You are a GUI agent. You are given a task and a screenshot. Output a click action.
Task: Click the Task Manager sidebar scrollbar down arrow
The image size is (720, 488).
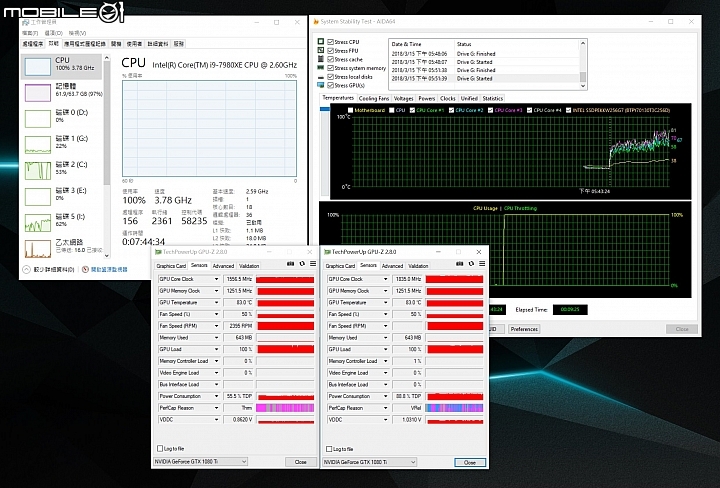(107, 256)
